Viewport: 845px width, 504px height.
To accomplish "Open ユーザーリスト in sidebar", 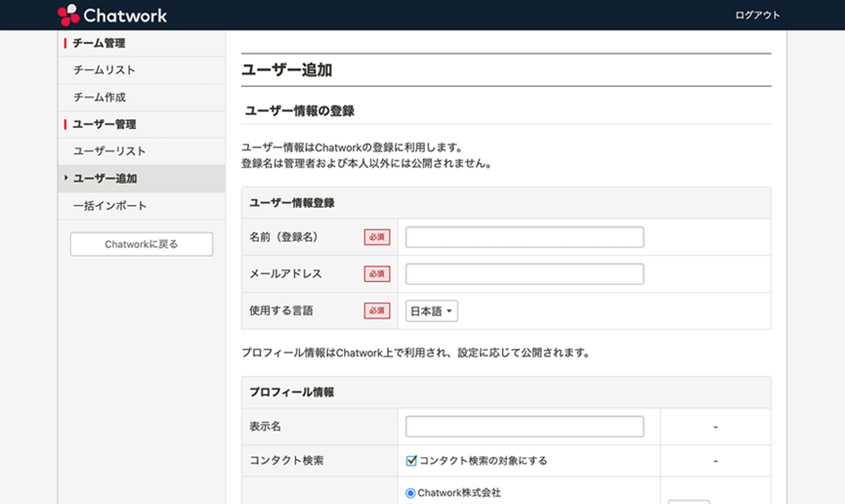I will click(142, 151).
